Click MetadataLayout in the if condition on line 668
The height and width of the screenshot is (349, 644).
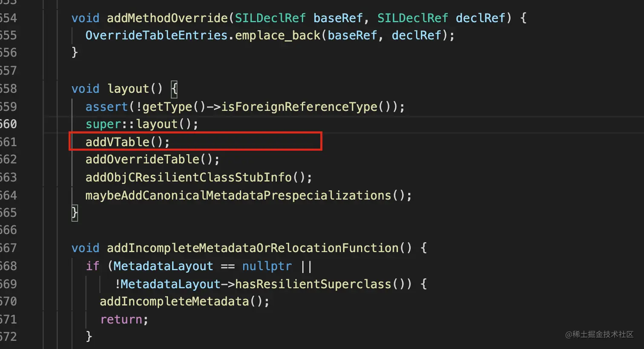click(x=163, y=266)
